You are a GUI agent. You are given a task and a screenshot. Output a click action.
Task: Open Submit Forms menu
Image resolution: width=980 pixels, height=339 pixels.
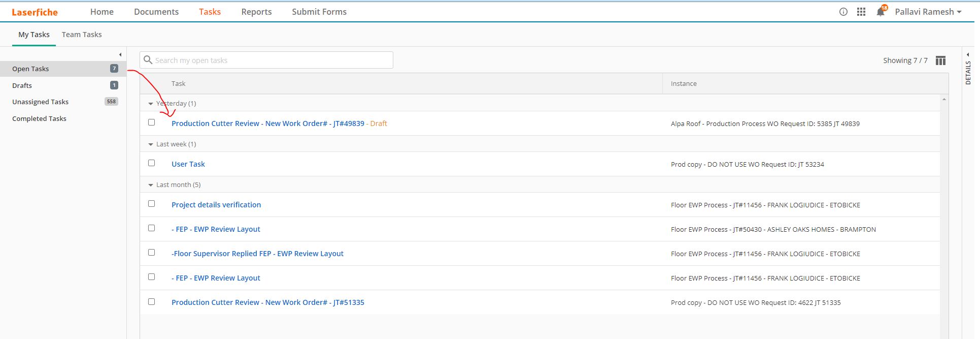(319, 12)
